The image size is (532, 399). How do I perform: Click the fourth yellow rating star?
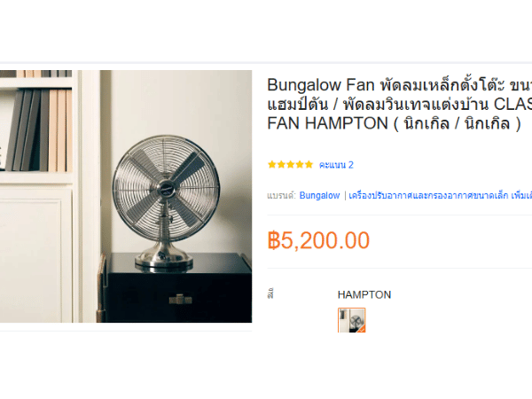(300, 165)
